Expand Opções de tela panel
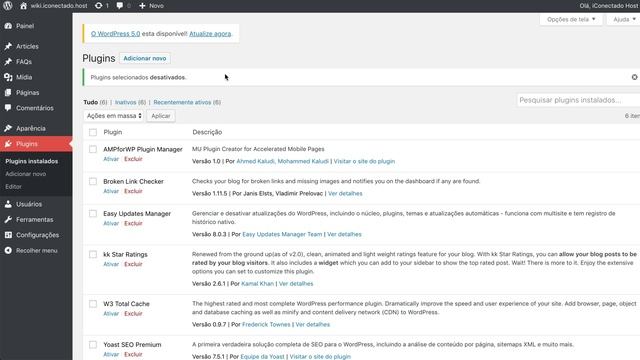 tap(571, 19)
